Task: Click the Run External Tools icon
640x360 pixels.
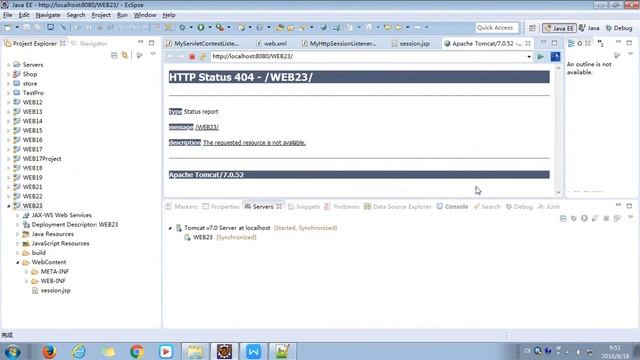Action: 220,27
